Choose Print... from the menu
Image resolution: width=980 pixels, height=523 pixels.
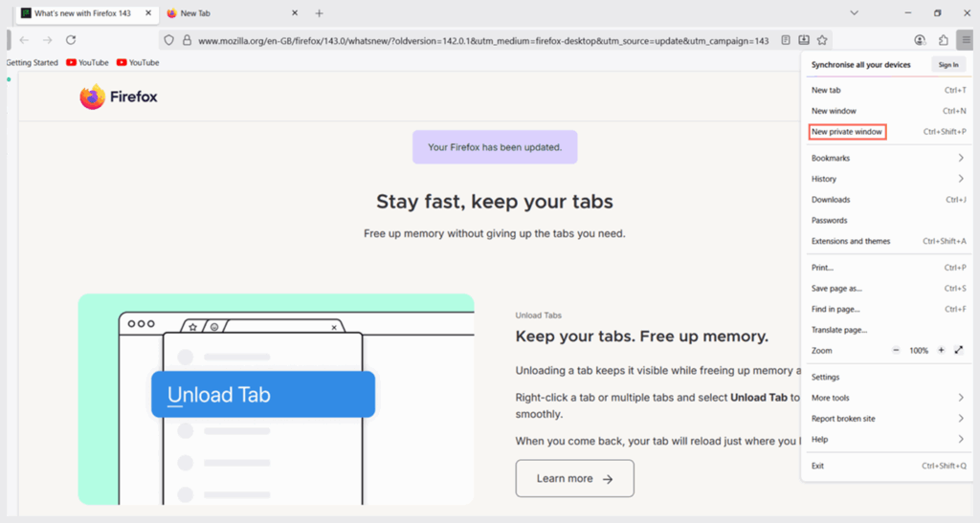coord(888,267)
